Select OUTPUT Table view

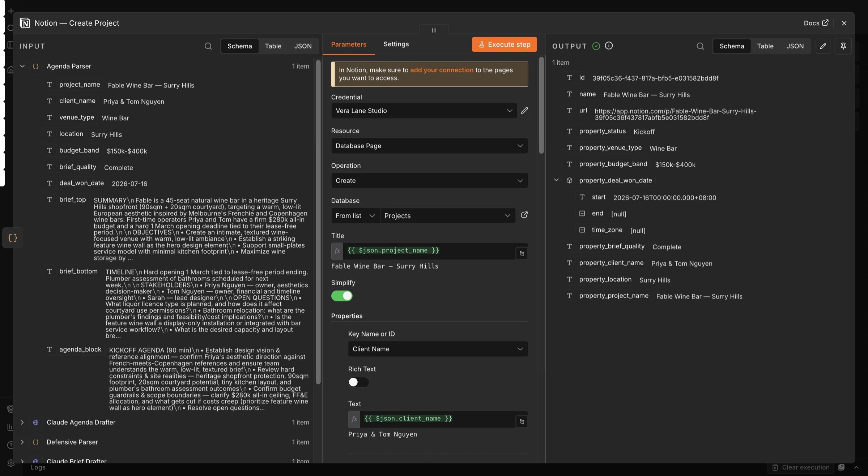pyautogui.click(x=765, y=46)
